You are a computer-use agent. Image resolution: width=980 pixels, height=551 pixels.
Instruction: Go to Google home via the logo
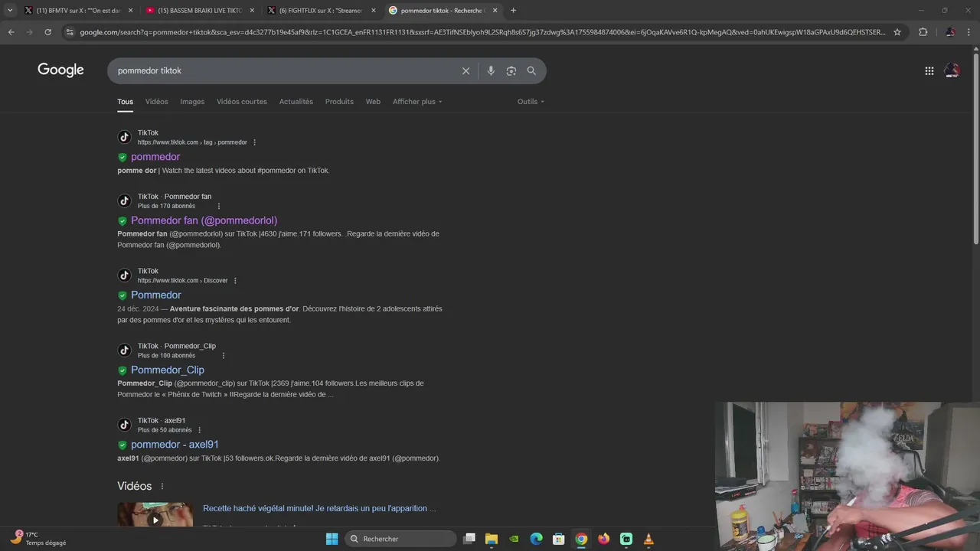[x=60, y=70]
